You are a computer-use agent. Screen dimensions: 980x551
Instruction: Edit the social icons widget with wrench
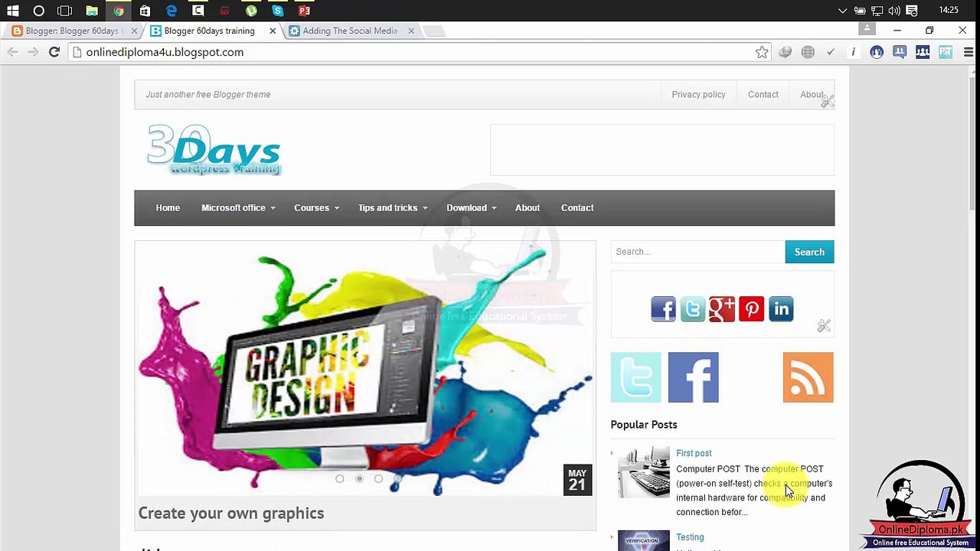824,326
